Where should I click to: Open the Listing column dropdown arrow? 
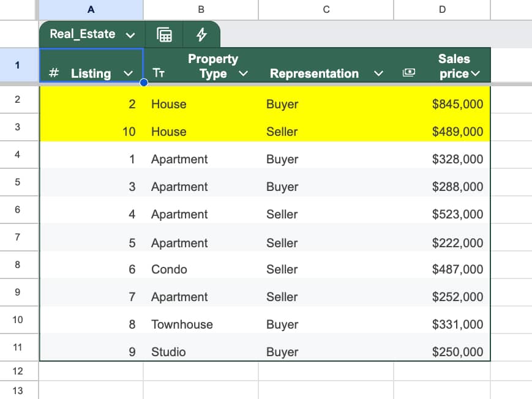(128, 73)
